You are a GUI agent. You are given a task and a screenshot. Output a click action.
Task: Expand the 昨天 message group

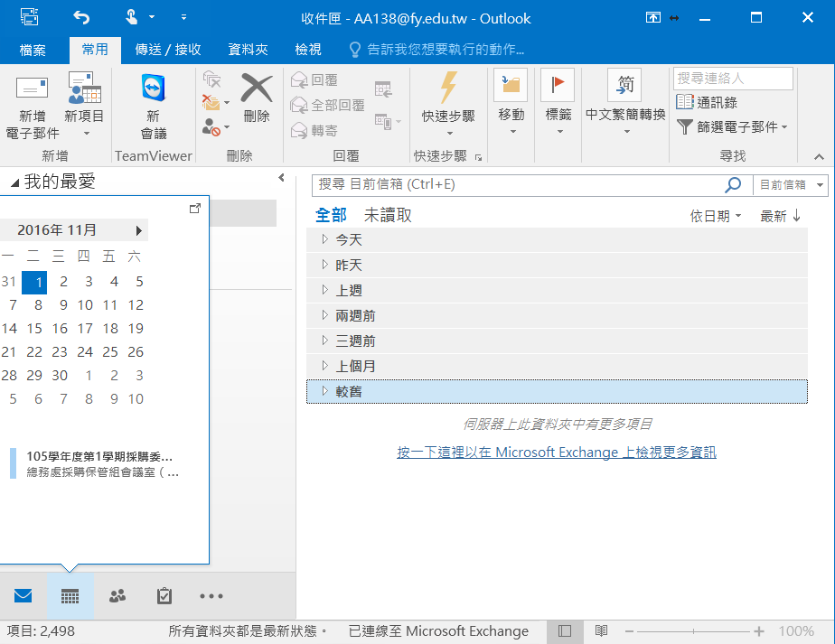point(557,265)
